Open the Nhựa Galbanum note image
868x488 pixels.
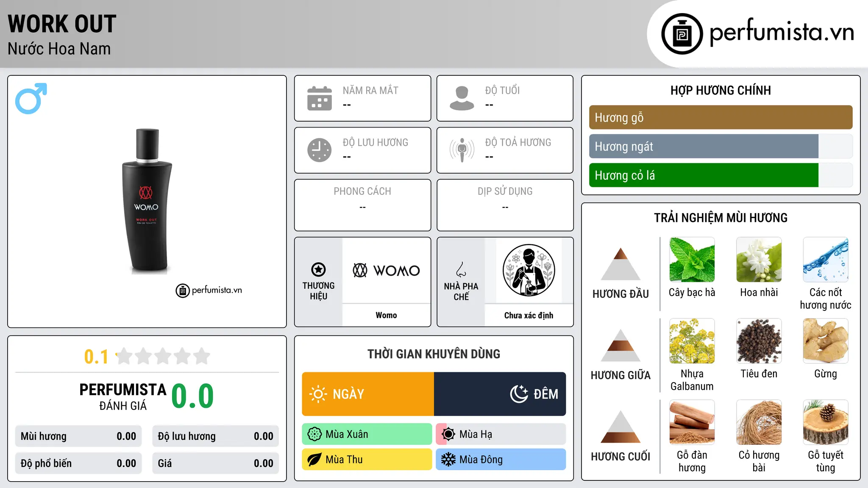(x=692, y=341)
